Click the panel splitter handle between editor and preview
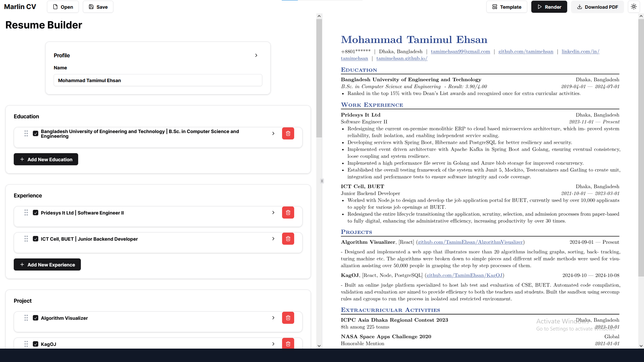644x362 pixels. 322,181
